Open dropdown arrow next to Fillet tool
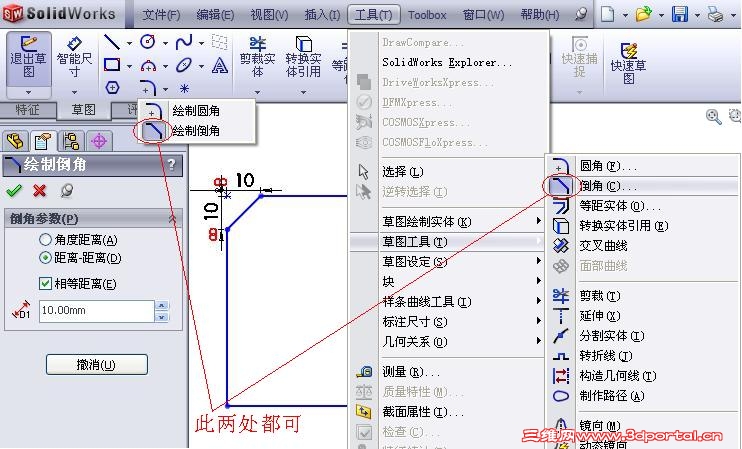Screen dimensions: 742x449 click(x=165, y=88)
